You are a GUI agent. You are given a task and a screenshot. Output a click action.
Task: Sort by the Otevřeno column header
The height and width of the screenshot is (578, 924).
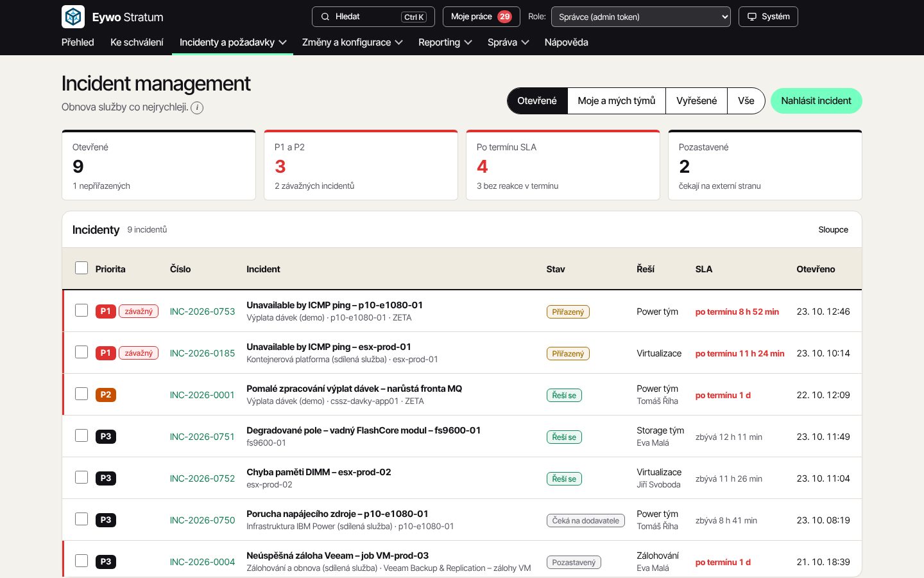click(x=816, y=269)
